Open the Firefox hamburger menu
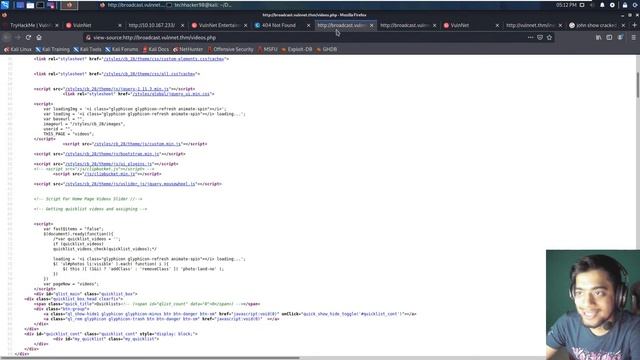The height and width of the screenshot is (360, 640). (x=633, y=37)
